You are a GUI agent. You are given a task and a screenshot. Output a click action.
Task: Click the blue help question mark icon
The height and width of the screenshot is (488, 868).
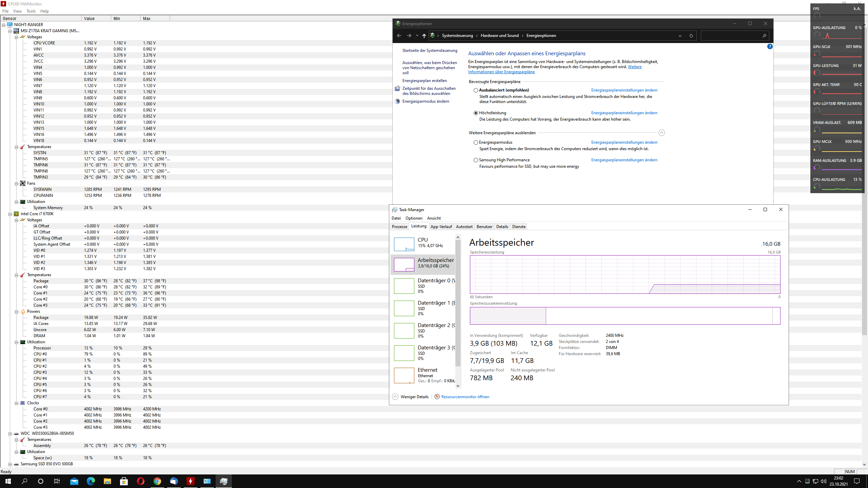(x=770, y=47)
